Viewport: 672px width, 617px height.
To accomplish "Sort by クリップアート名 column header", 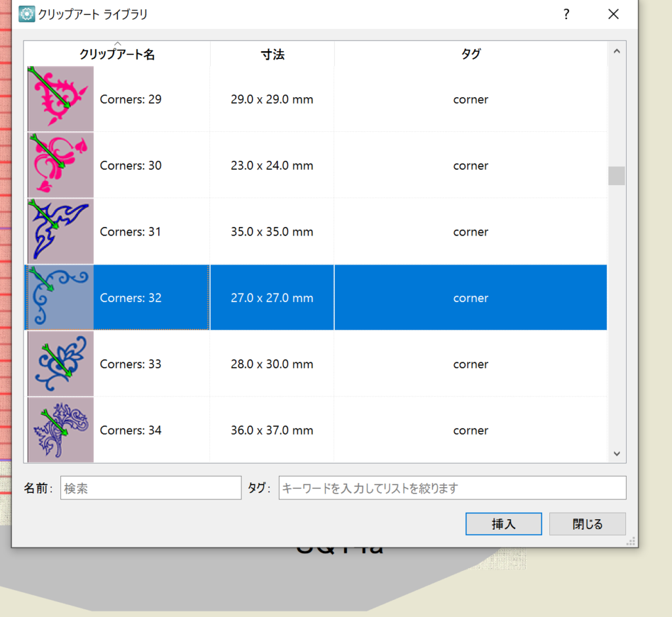I will (117, 54).
